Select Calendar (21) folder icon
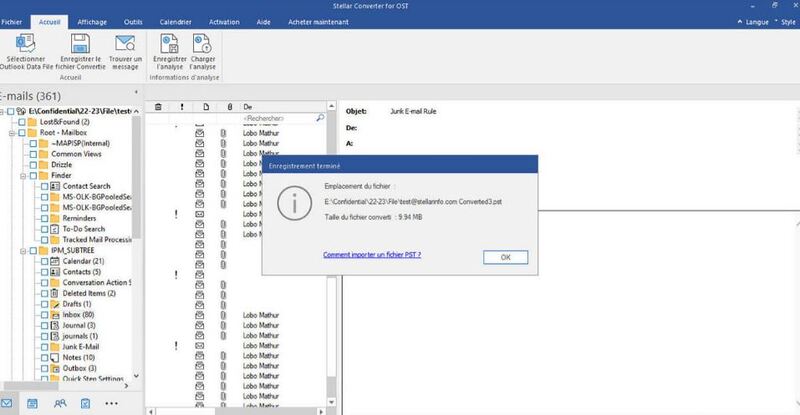The height and width of the screenshot is (415, 800). [55, 261]
